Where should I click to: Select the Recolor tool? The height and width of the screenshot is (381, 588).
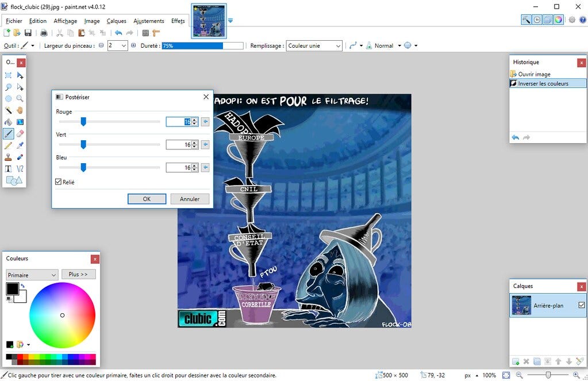20,157
